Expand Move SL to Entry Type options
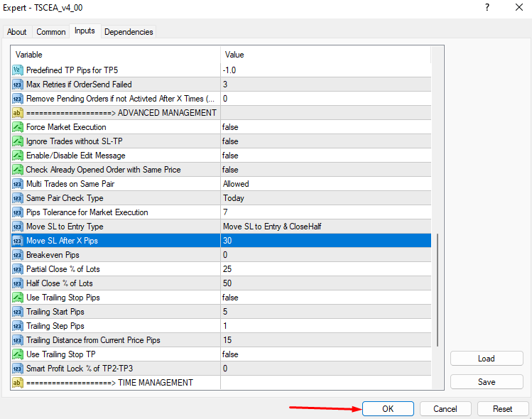532x419 pixels. (x=325, y=227)
